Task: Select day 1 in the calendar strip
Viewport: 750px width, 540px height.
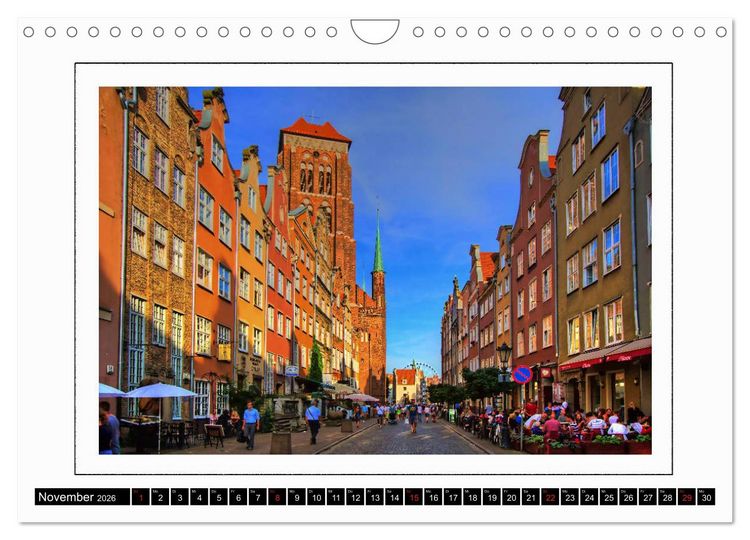Action: click(x=141, y=496)
